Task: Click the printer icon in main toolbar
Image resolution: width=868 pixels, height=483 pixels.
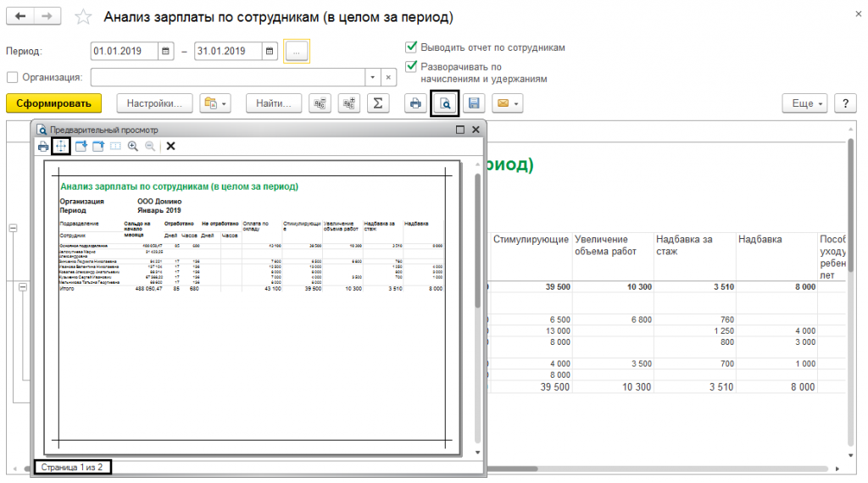Action: [415, 103]
